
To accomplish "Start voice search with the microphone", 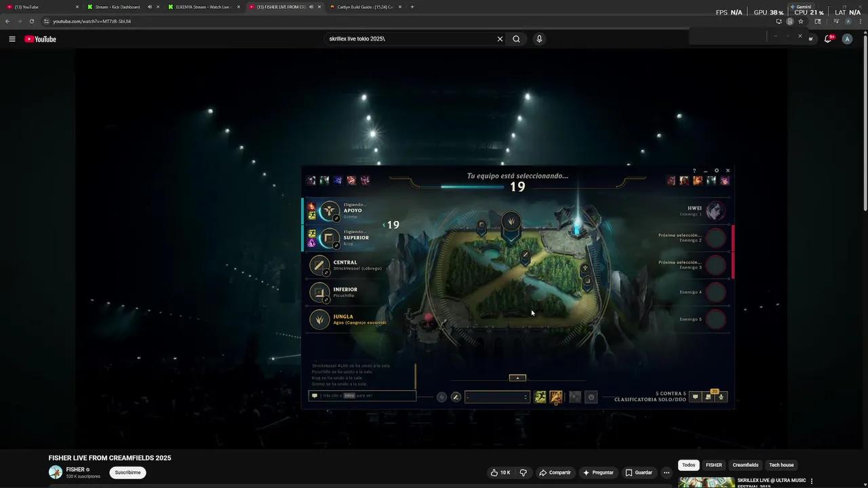I will (539, 39).
